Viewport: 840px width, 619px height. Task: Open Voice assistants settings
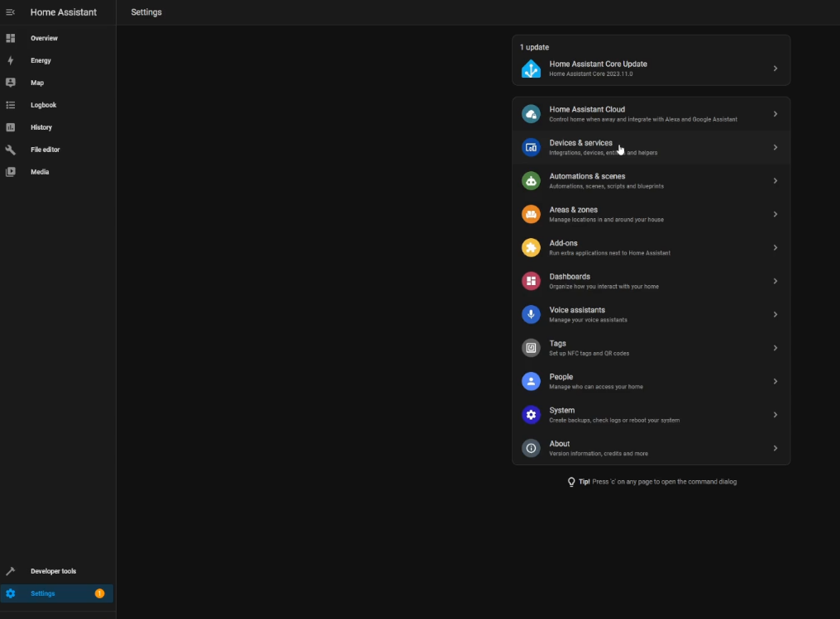click(x=651, y=314)
